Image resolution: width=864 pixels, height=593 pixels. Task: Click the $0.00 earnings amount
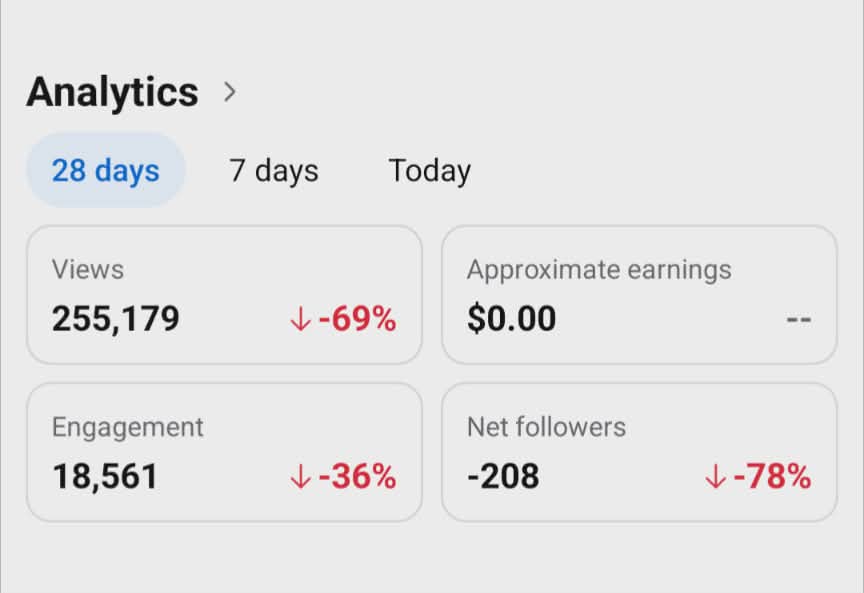(x=511, y=318)
